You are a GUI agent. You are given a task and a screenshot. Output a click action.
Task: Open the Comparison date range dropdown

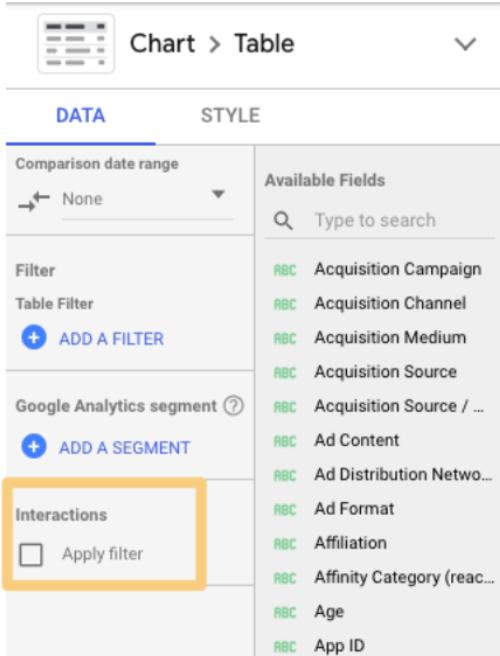pyautogui.click(x=146, y=200)
